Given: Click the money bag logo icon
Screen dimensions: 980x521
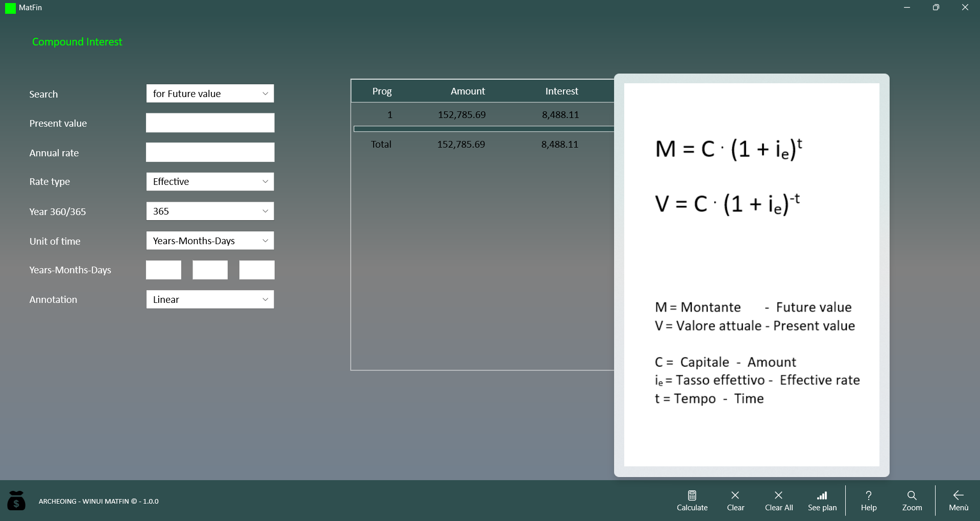Looking at the screenshot, I should pyautogui.click(x=16, y=501).
